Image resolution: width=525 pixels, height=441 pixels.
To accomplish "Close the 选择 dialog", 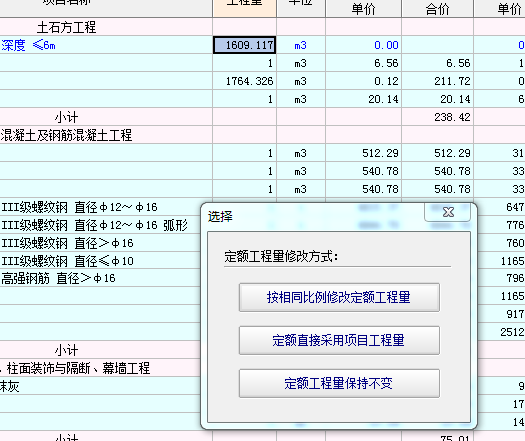I will click(x=448, y=212).
